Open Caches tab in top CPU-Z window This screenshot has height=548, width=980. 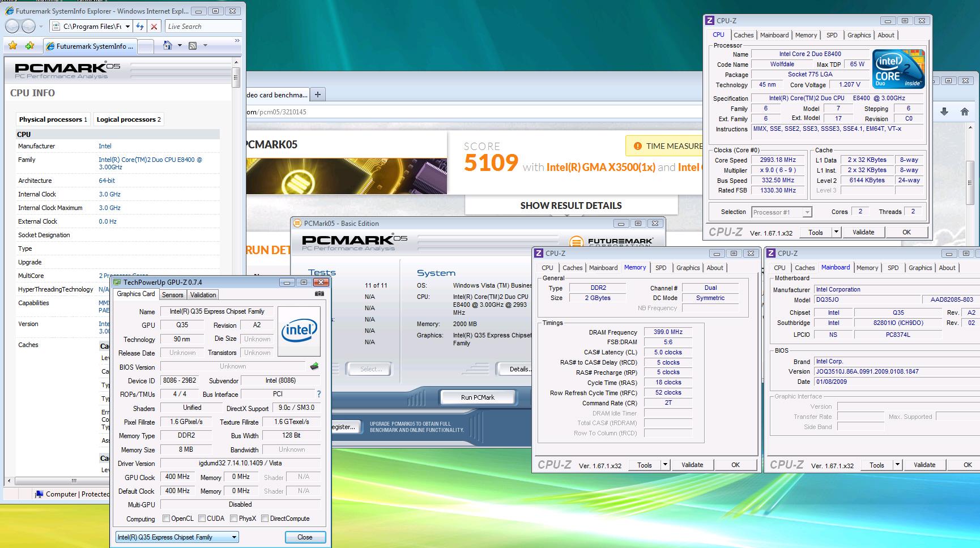[743, 35]
